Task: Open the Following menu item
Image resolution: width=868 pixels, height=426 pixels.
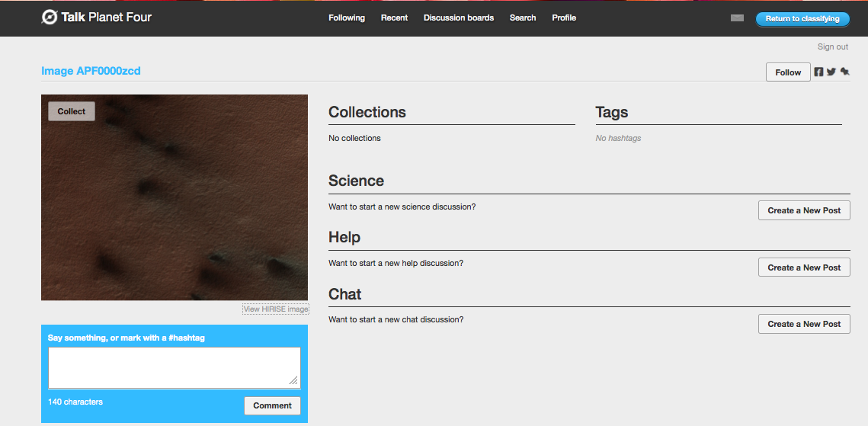Action: pyautogui.click(x=347, y=18)
